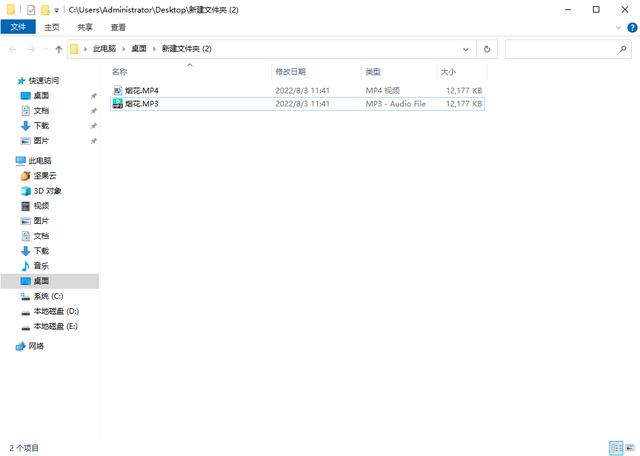Viewport: 640px width, 456px height.
Task: Click the pin icon beside quick access 桌面
Action: (x=93, y=96)
